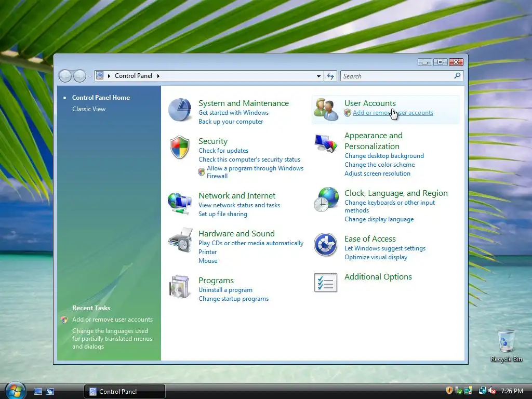
Task: Click Allow a program through Windows Firewall
Action: (x=255, y=172)
